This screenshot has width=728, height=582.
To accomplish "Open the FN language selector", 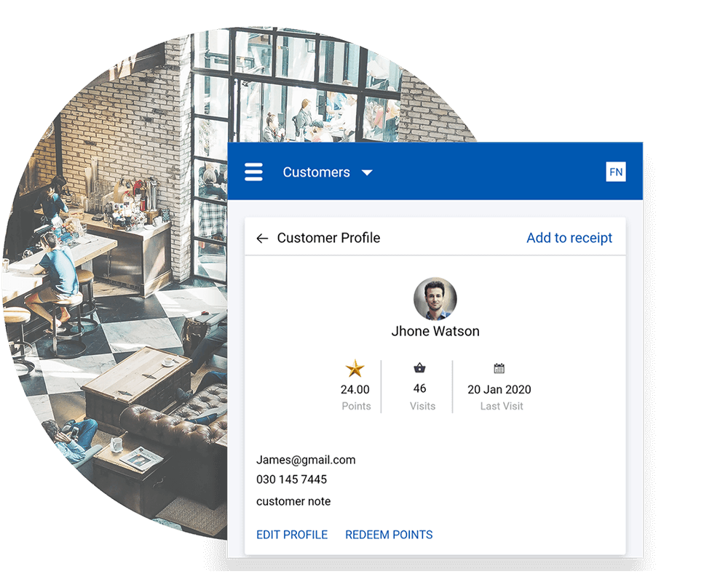I will [616, 172].
